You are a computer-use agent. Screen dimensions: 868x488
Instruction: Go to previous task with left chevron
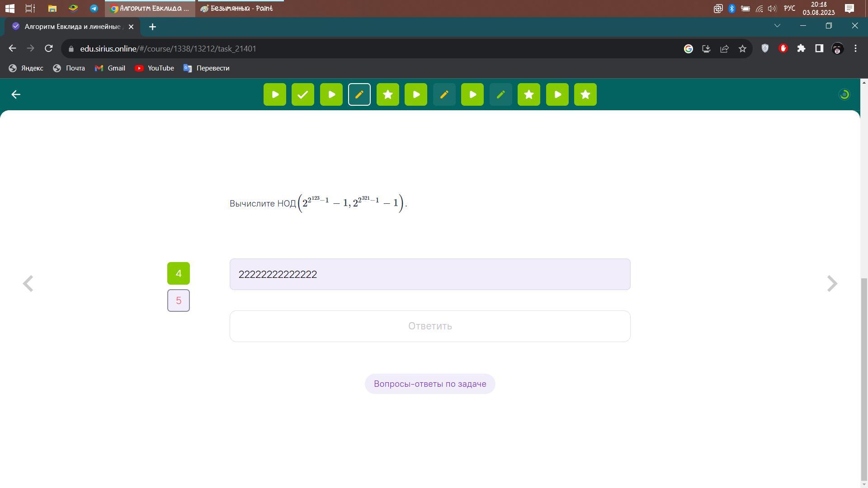tap(28, 284)
